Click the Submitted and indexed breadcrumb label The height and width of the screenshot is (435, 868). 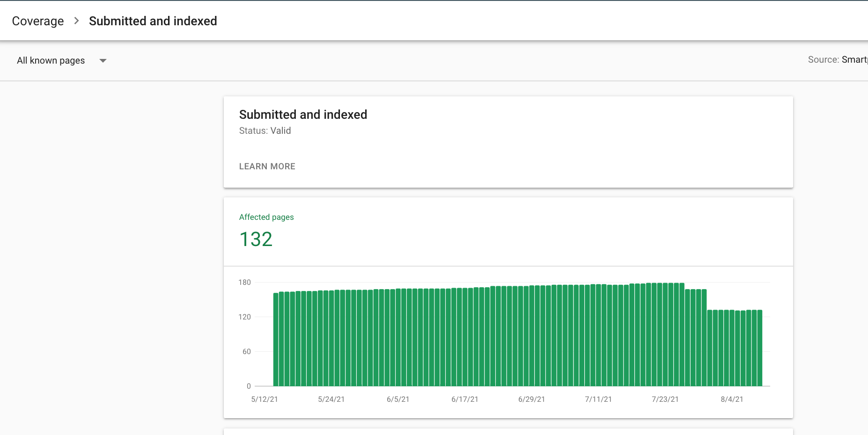153,21
